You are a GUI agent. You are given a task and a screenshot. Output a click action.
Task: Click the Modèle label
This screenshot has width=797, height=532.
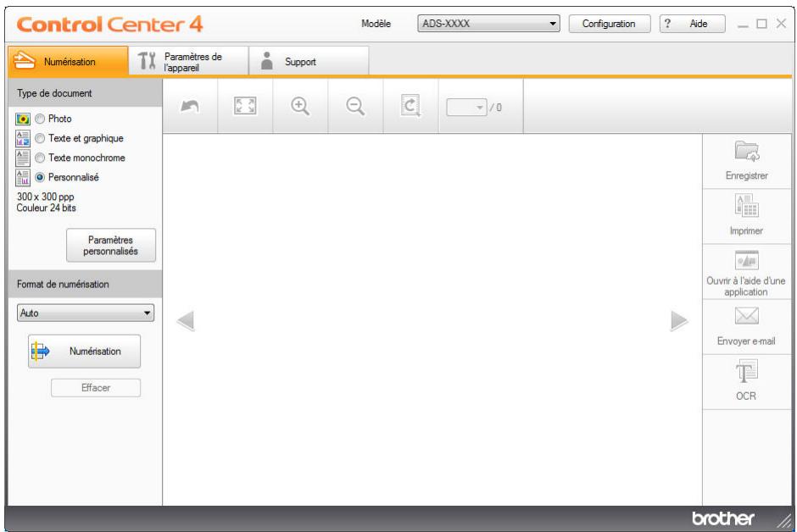tap(376, 24)
